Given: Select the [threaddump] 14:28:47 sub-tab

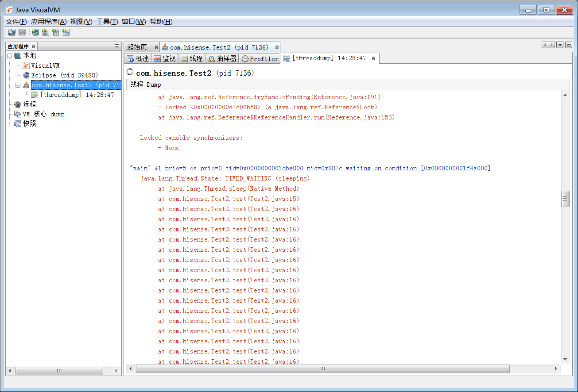Looking at the screenshot, I should (x=329, y=58).
